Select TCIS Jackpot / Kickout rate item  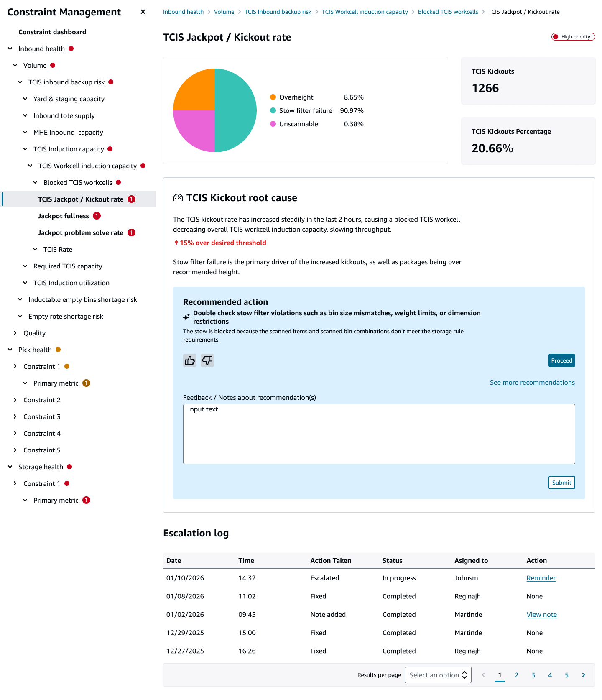tap(81, 199)
